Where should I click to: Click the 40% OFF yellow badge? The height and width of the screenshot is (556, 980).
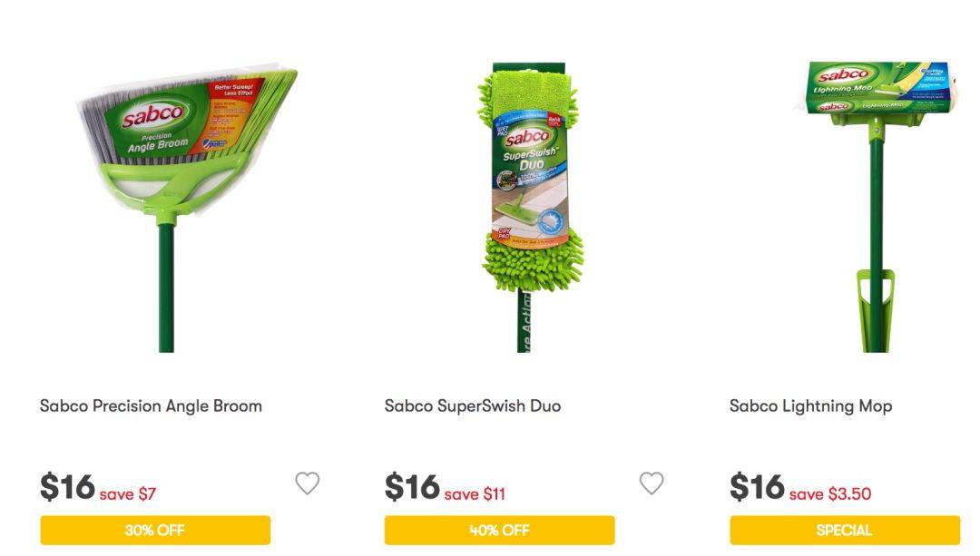[499, 531]
